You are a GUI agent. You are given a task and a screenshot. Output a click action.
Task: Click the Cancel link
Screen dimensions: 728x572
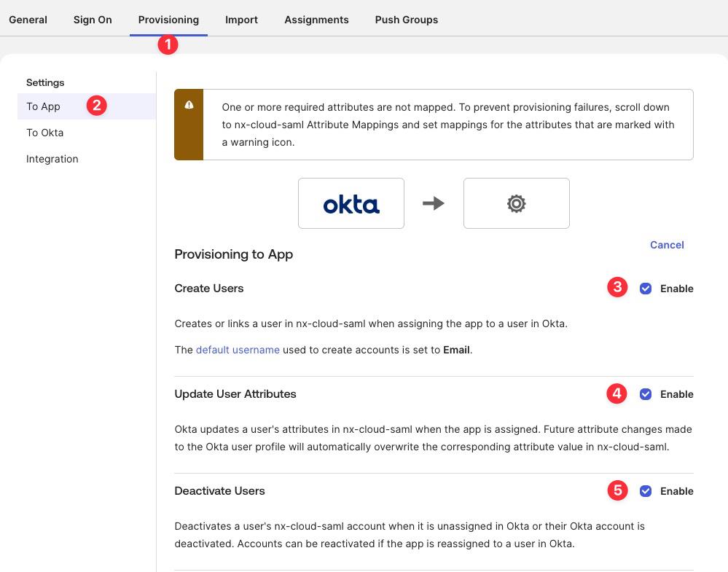[x=666, y=245]
